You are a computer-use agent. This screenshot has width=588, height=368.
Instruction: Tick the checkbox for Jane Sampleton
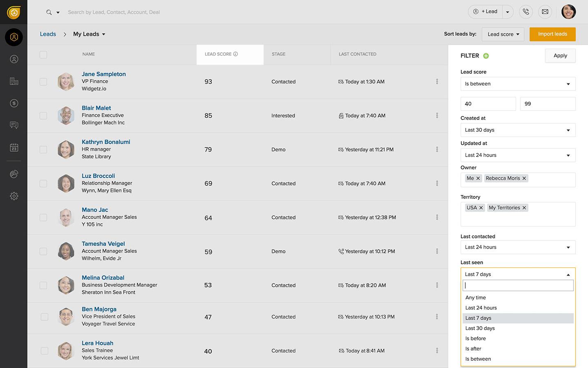coord(43,82)
